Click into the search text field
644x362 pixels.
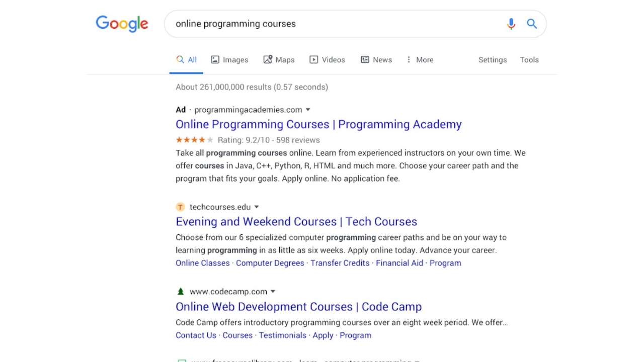tap(332, 24)
